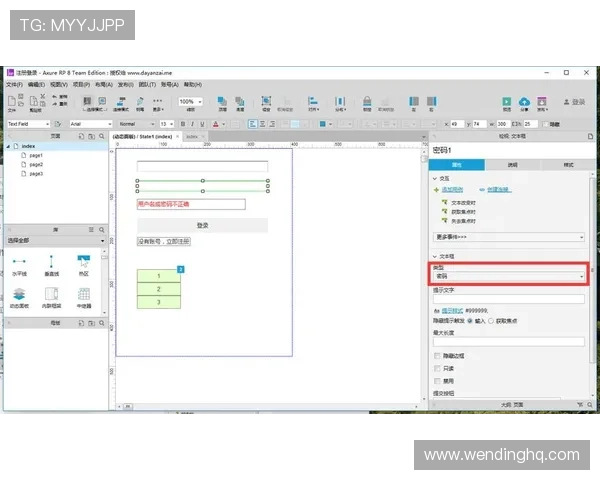The width and height of the screenshot is (600, 480).
Task: Enable the Hide Border (隐藏边框) checkbox
Action: 436,356
